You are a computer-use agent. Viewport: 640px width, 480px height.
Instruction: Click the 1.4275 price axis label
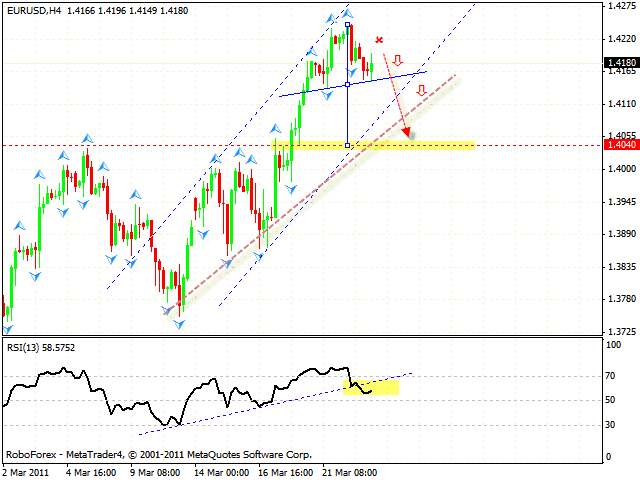point(622,6)
